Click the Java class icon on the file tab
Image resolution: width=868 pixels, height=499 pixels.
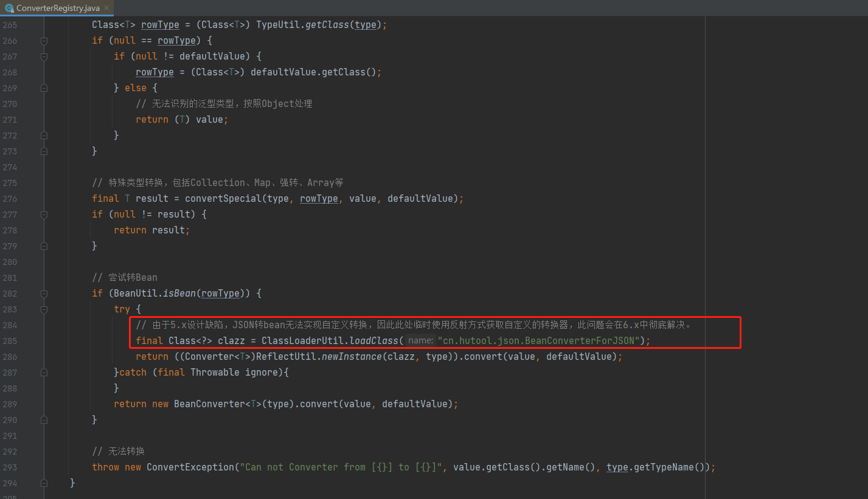tap(8, 9)
